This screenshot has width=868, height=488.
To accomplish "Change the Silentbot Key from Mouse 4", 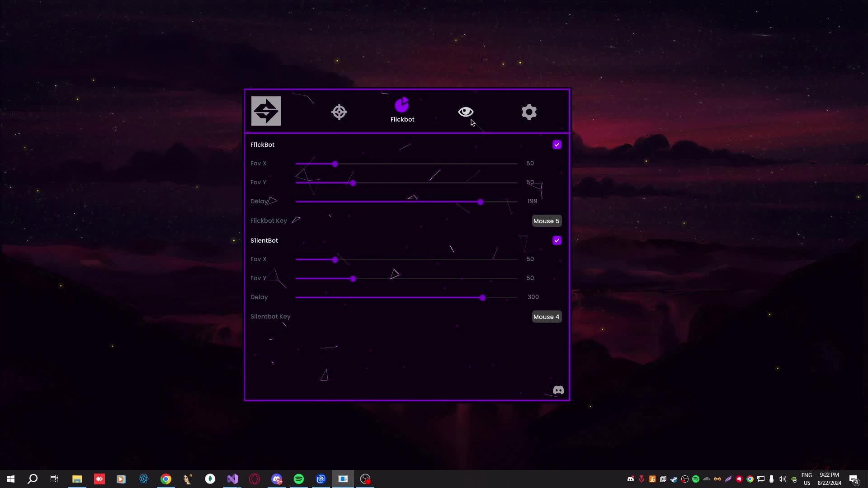I will click(x=546, y=316).
